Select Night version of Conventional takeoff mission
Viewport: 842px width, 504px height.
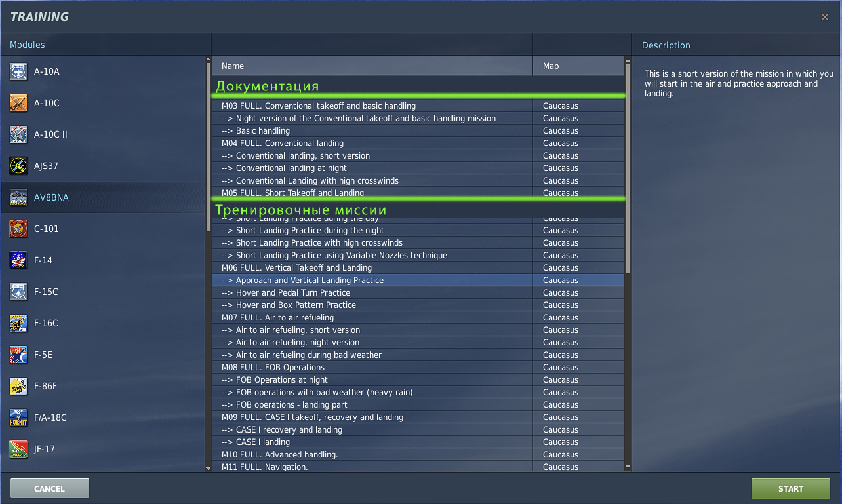418,118
